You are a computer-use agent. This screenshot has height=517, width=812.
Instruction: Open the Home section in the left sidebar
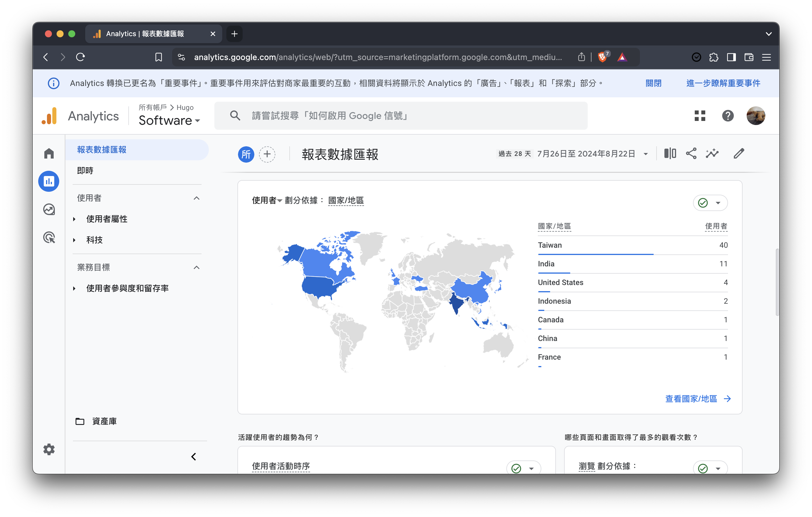pos(49,153)
